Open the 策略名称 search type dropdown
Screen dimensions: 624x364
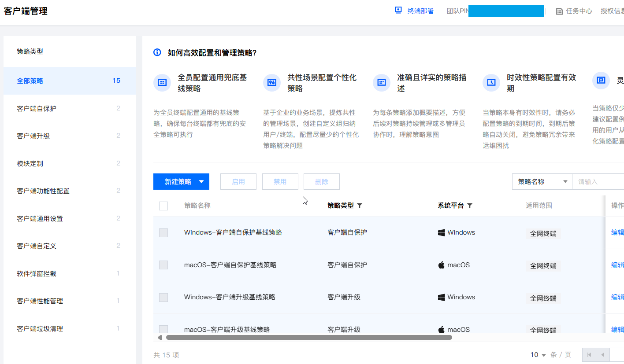click(542, 182)
